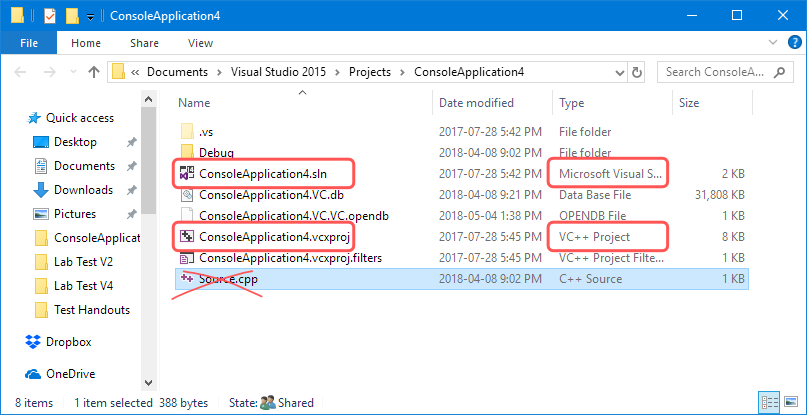Viewport: 807px width, 415px height.
Task: Click the vcxproj.filters file icon
Action: (186, 258)
